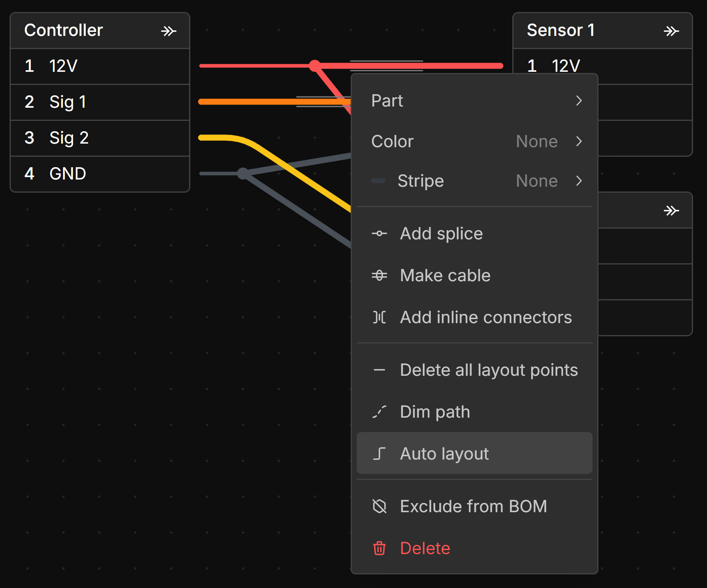The height and width of the screenshot is (588, 707).
Task: Expand the Part submenu chevron
Action: 579,101
